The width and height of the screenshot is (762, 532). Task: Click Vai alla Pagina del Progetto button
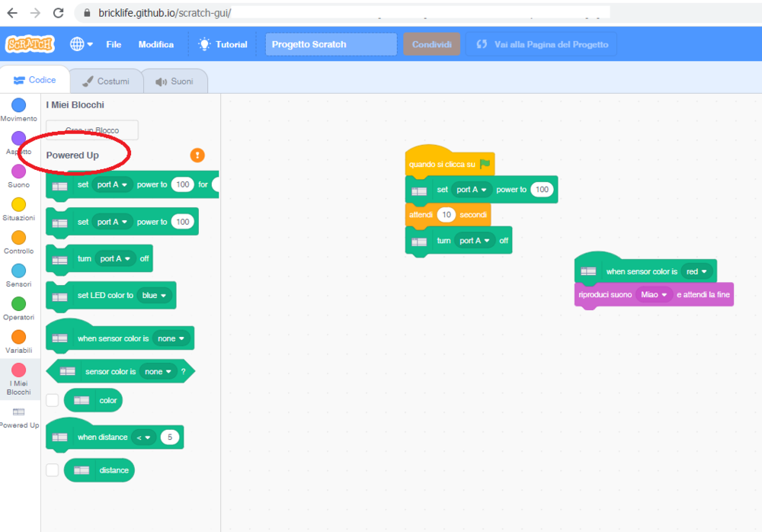[541, 44]
